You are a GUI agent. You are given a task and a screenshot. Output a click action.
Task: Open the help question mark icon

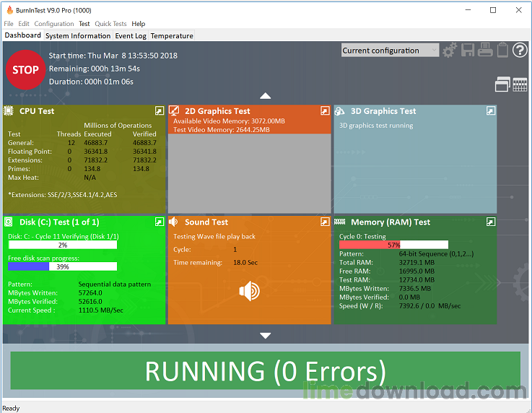pos(520,51)
